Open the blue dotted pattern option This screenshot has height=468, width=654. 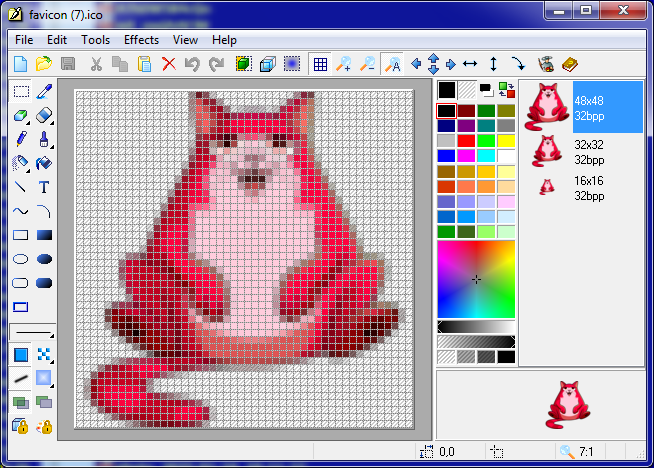click(44, 355)
